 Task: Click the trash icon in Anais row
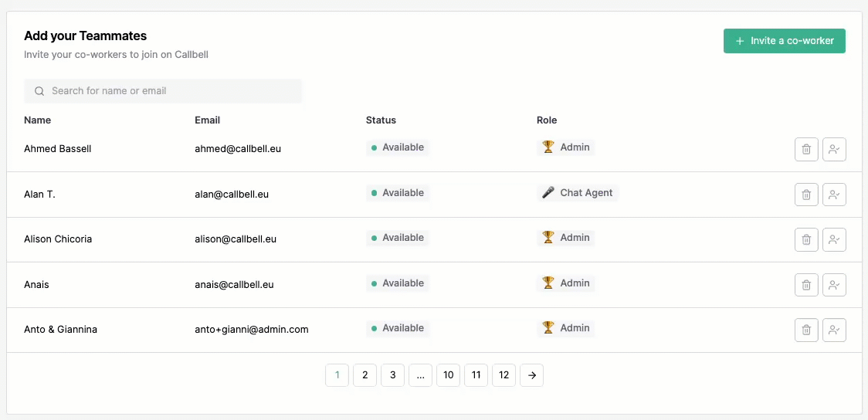[806, 285]
